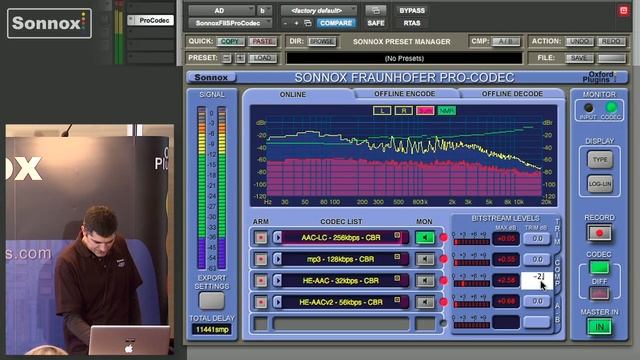The image size is (640, 360).
Task: Toggle the green NMR display button
Action: 447,111
